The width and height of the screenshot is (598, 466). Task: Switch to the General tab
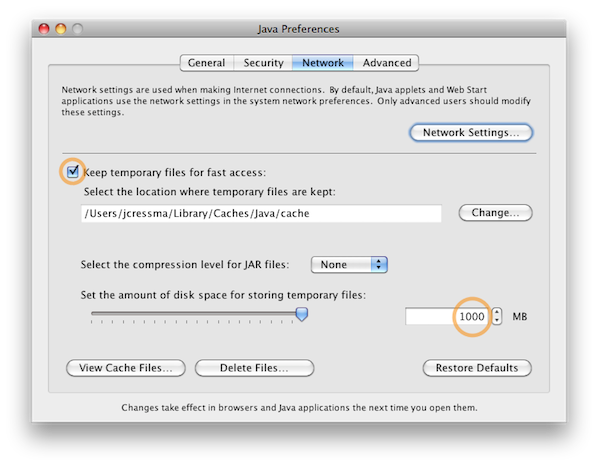[207, 63]
